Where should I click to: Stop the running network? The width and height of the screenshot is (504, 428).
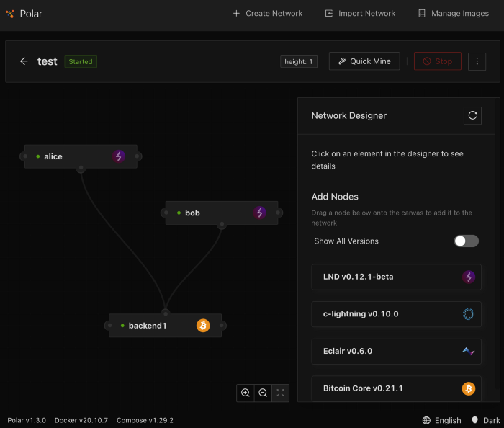point(438,61)
